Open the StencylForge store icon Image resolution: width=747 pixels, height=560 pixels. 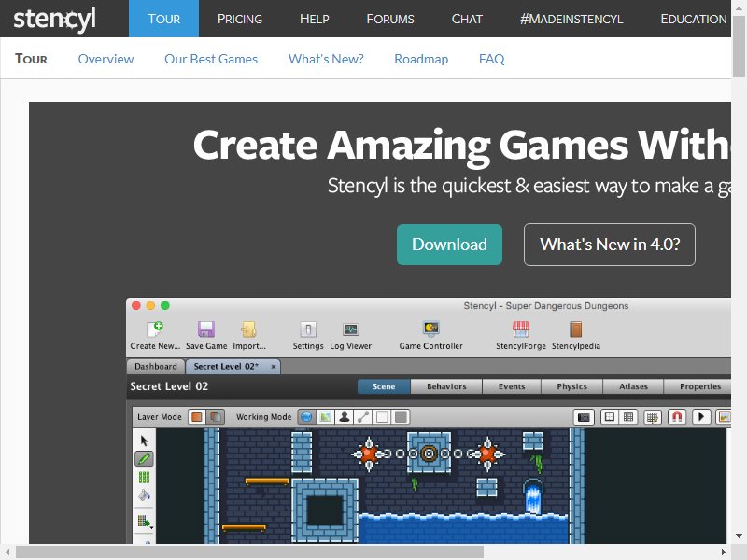click(521, 329)
